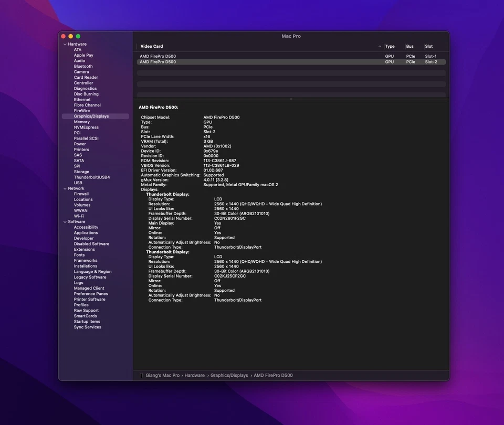Viewport: 504px width, 425px height.
Task: Collapse the Hardware section in sidebar
Action: 65,44
